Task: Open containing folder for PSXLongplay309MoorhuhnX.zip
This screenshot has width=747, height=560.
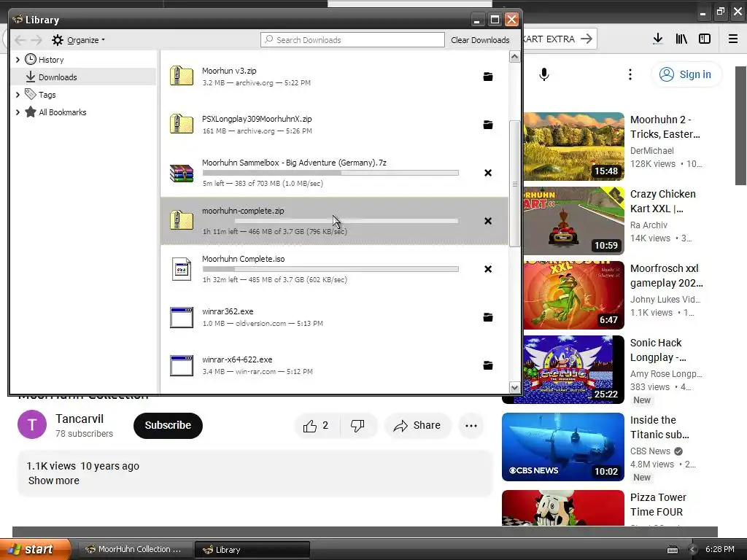Action: (488, 125)
